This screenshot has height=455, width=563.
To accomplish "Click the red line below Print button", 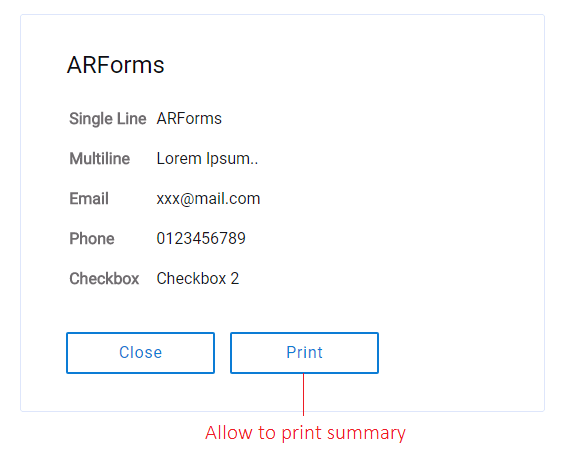I will 303,395.
